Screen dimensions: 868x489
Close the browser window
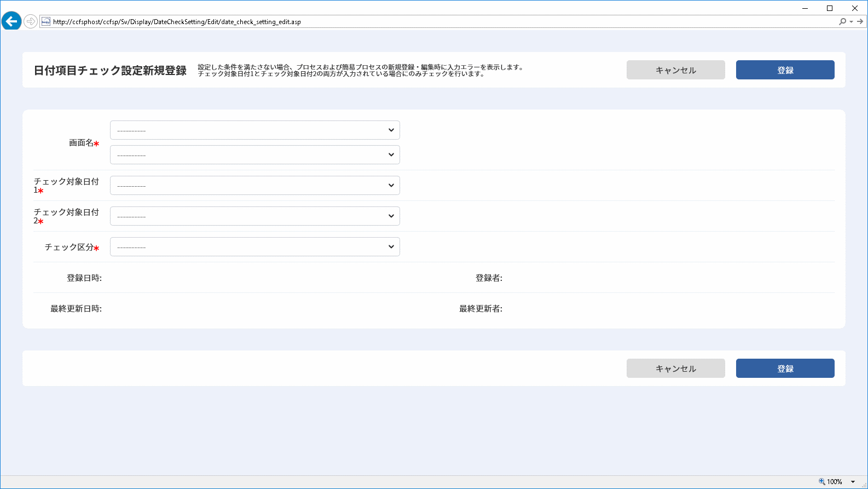coord(855,8)
